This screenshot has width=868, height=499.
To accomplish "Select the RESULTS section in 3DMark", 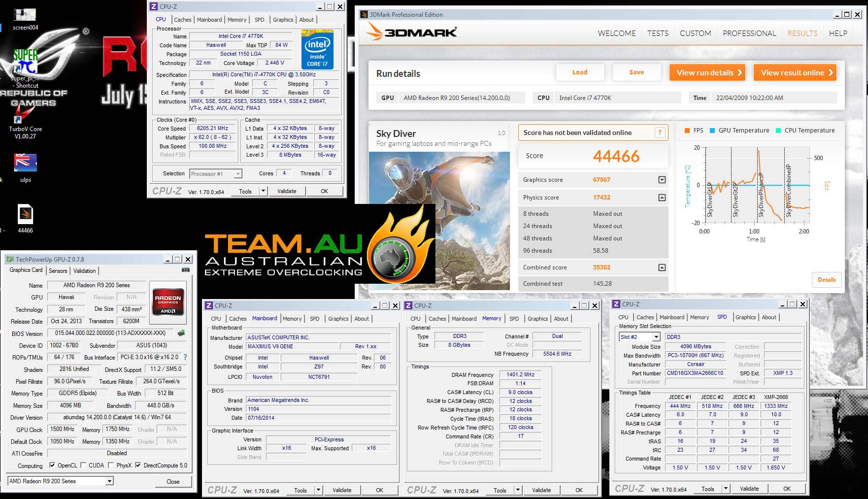I will coord(802,33).
